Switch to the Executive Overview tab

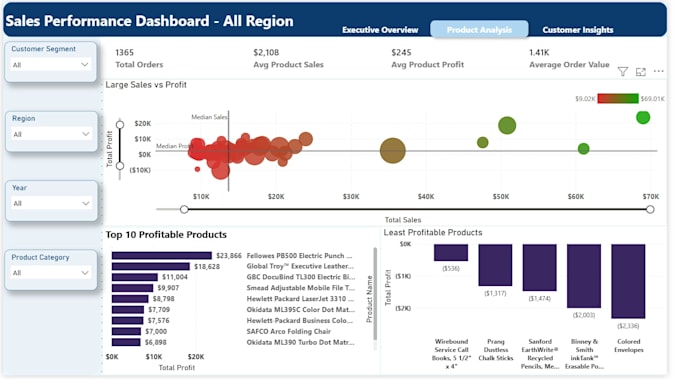(380, 29)
